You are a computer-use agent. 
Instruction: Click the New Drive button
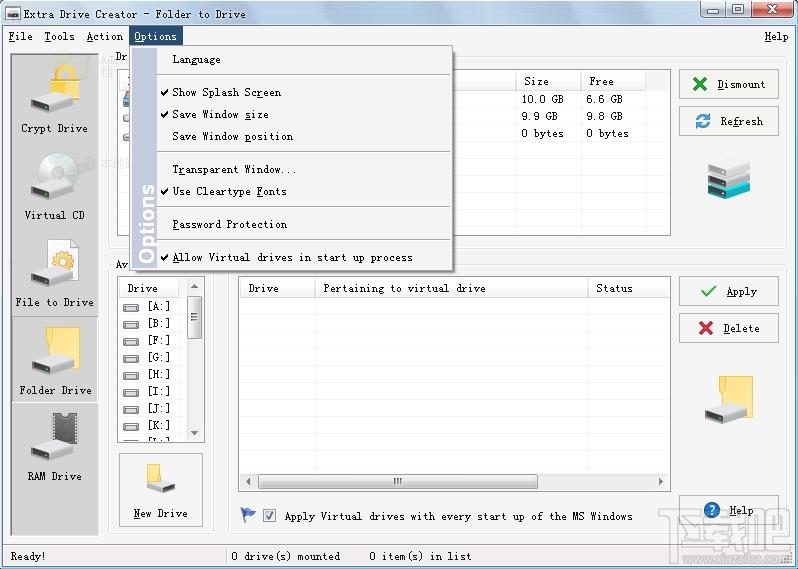161,490
